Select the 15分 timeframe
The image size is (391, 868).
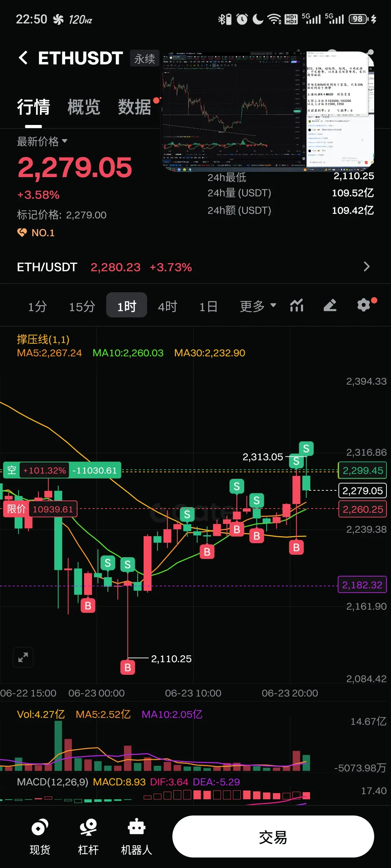coord(82,307)
